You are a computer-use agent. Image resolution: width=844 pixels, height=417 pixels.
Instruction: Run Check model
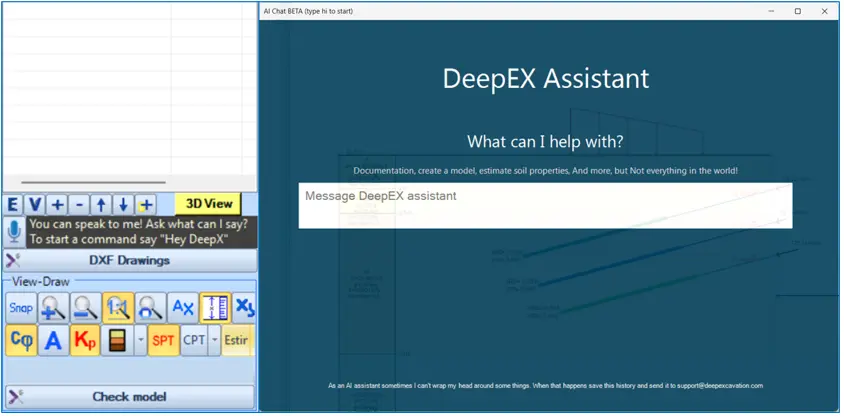click(130, 397)
